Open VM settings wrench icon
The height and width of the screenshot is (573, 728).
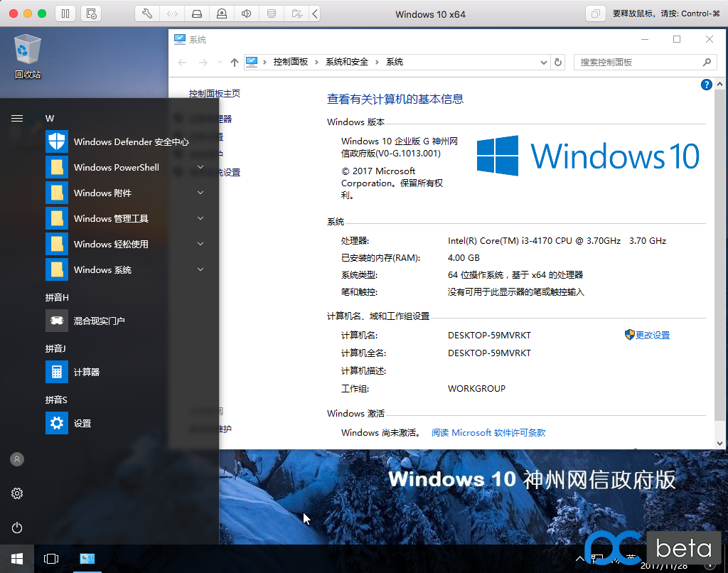point(147,14)
